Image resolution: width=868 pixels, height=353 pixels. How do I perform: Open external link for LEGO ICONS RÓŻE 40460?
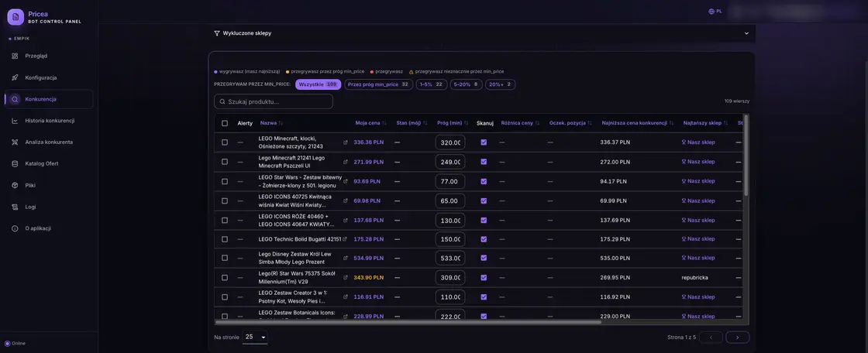(346, 220)
